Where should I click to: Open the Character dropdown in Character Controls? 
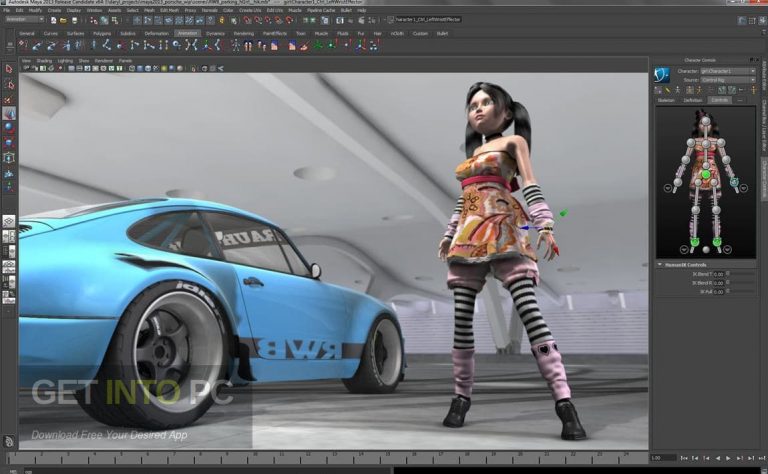(728, 71)
